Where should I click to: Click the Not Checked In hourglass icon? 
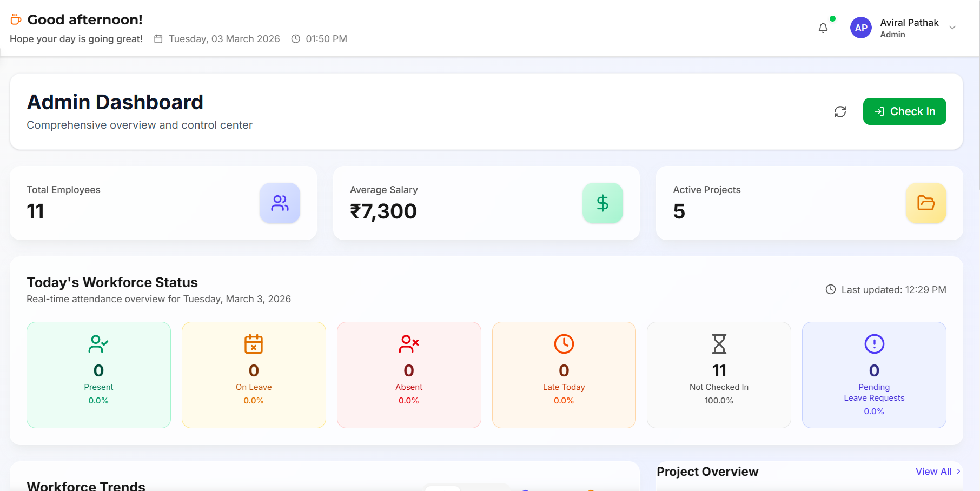(x=719, y=344)
